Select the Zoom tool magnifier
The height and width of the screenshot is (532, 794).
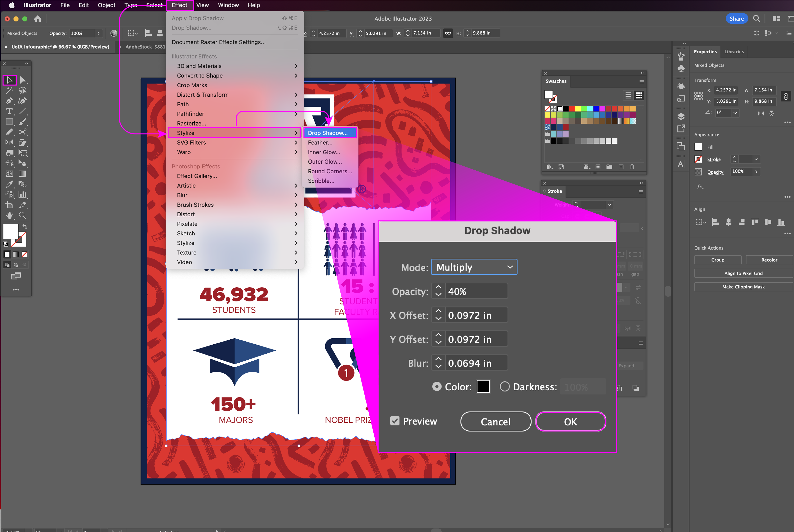22,215
